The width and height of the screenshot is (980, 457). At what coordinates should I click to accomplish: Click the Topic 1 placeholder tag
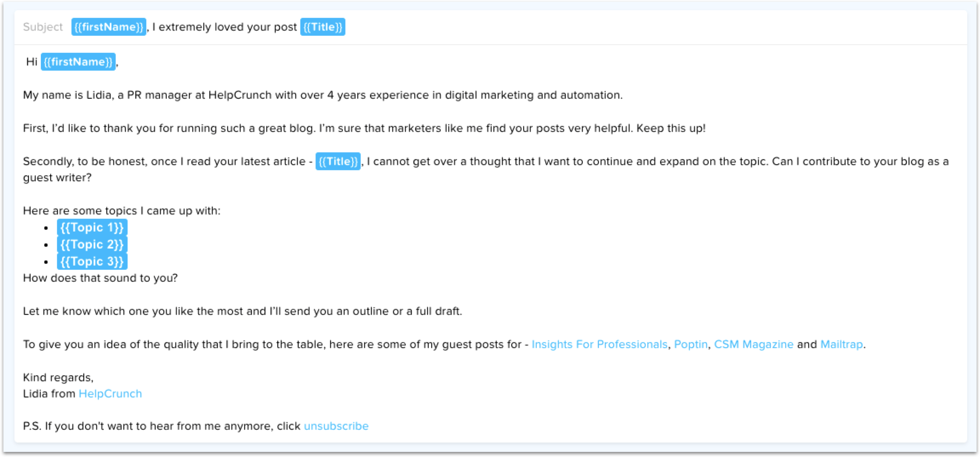pos(92,228)
